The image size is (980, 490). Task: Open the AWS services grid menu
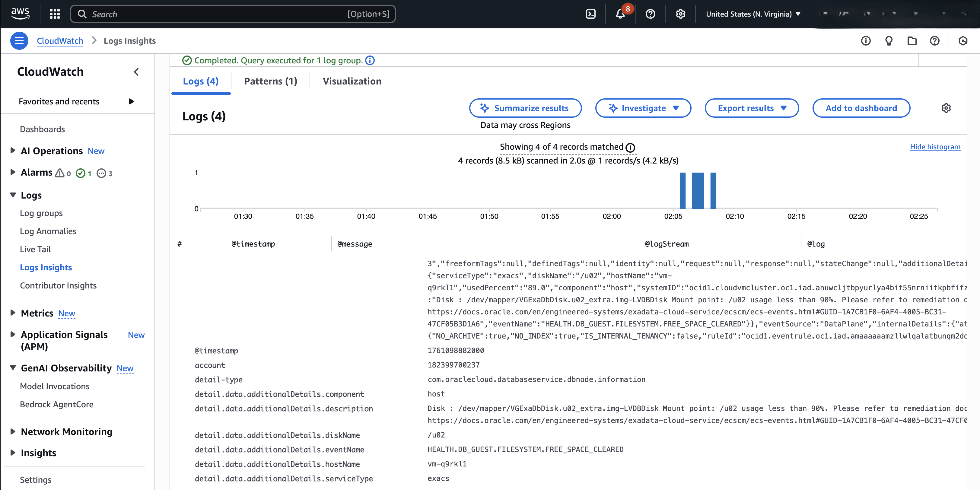[x=54, y=14]
